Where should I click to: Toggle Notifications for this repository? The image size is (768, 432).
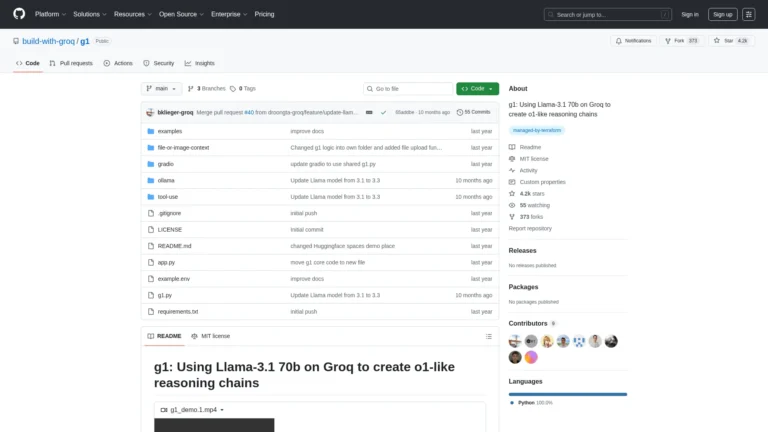click(633, 40)
